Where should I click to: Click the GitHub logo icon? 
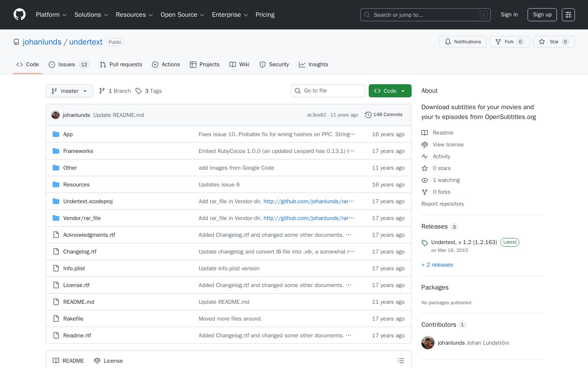click(x=20, y=15)
